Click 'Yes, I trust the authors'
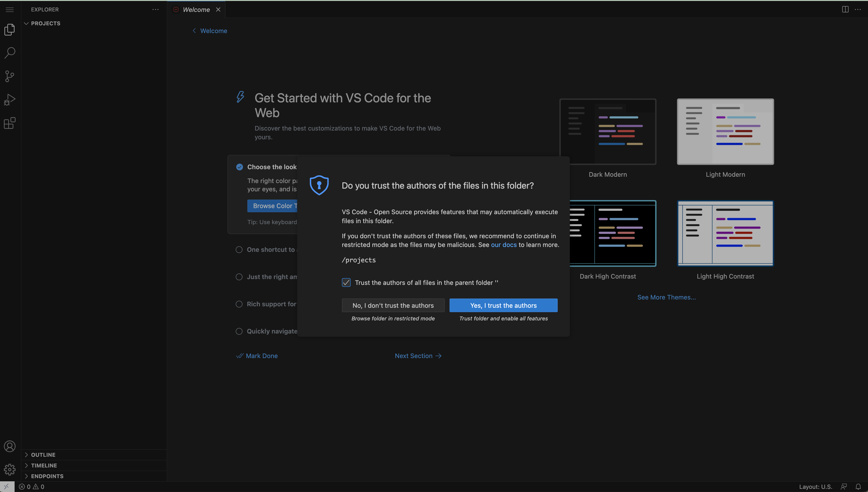The width and height of the screenshot is (868, 492). [x=503, y=305]
